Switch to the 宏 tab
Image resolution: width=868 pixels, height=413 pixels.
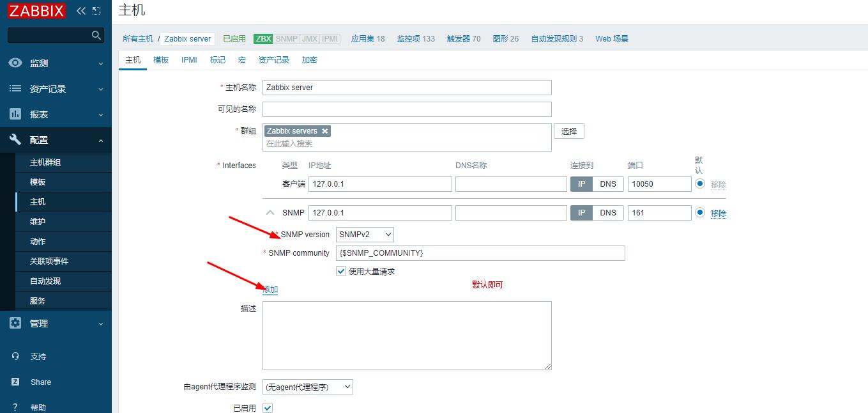click(242, 59)
